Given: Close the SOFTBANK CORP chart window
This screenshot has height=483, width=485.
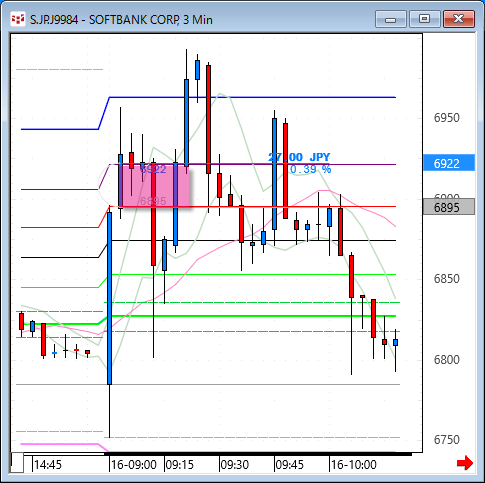Looking at the screenshot, I should tap(459, 19).
